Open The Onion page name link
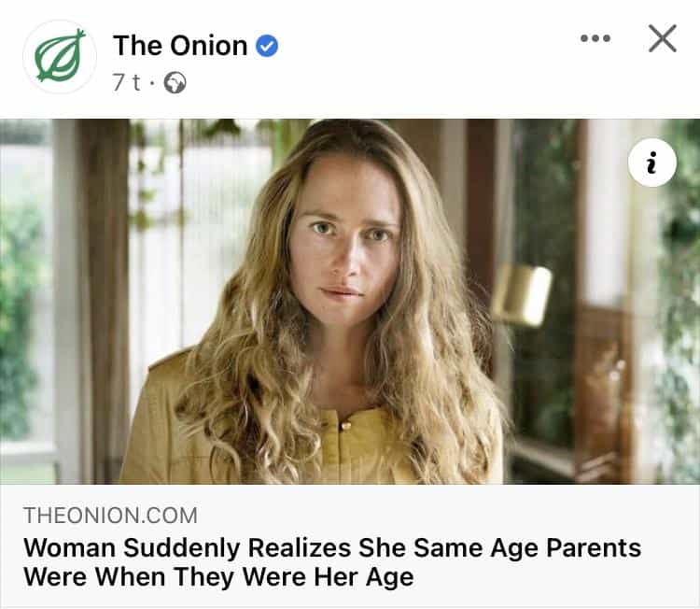The height and width of the screenshot is (609, 700). pyautogui.click(x=180, y=45)
